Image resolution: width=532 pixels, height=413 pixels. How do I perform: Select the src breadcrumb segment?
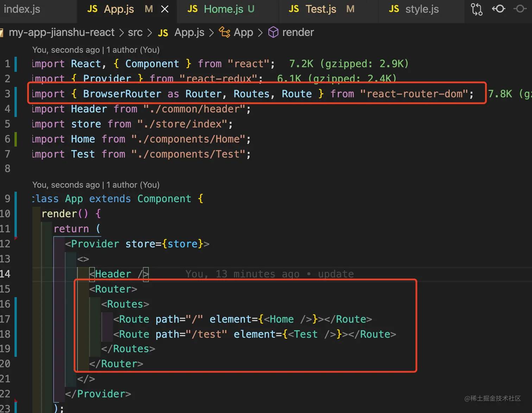pyautogui.click(x=135, y=32)
